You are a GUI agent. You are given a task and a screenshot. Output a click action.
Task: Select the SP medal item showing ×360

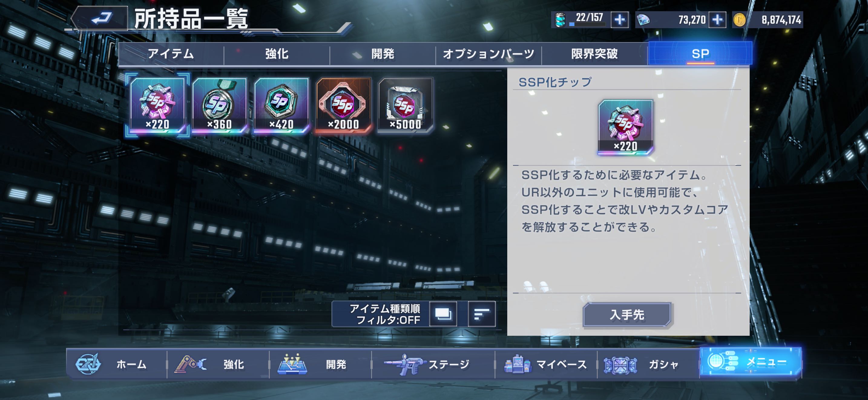point(219,105)
